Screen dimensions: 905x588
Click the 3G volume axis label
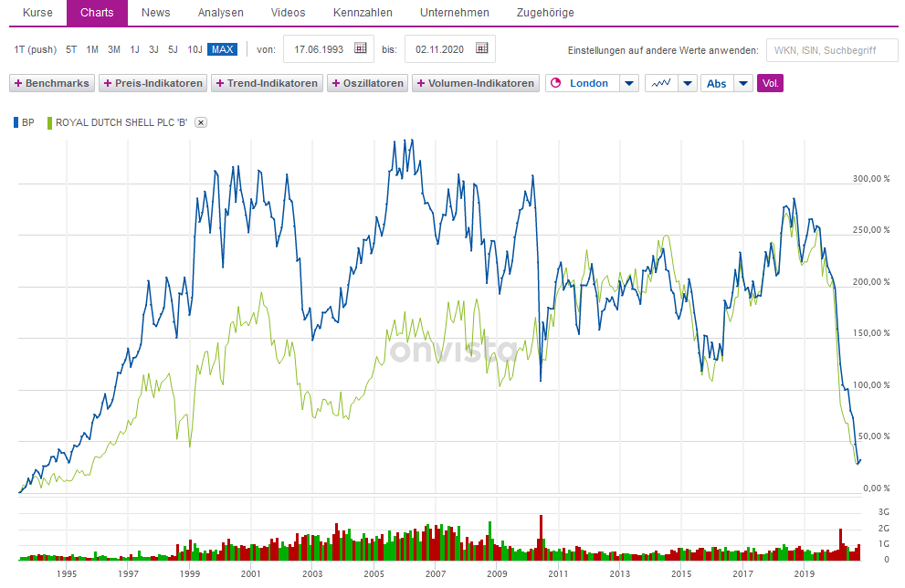click(x=884, y=512)
